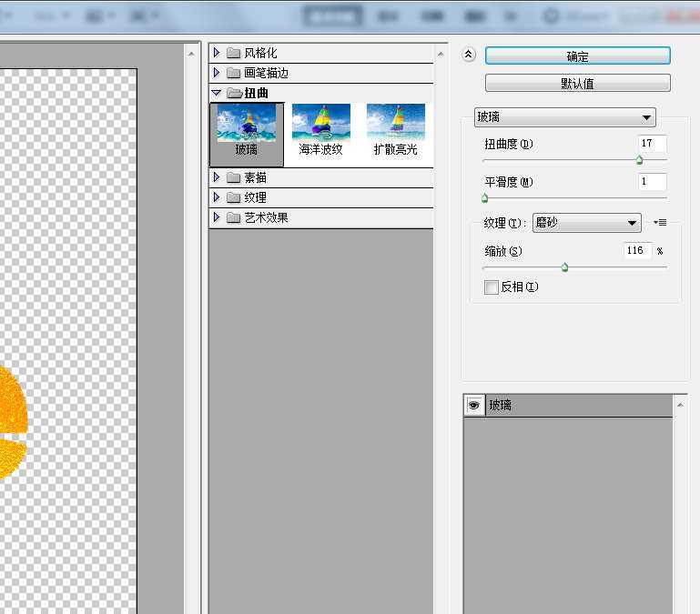Open the 玻璃 filter dropdown list
The height and width of the screenshot is (614, 700).
click(x=564, y=117)
